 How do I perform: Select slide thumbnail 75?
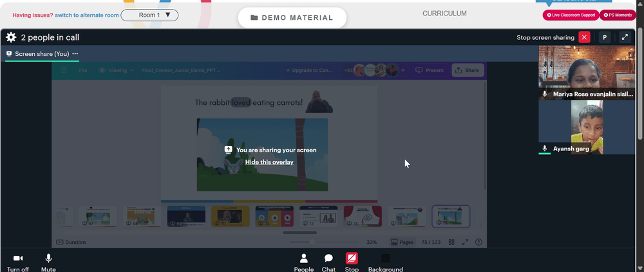pos(451,216)
